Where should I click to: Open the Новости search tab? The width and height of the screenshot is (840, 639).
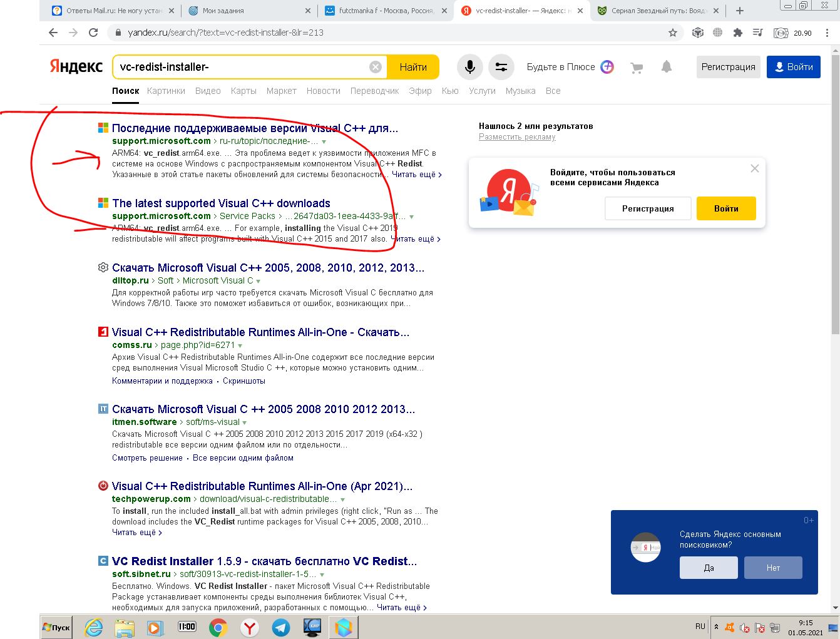pos(324,91)
